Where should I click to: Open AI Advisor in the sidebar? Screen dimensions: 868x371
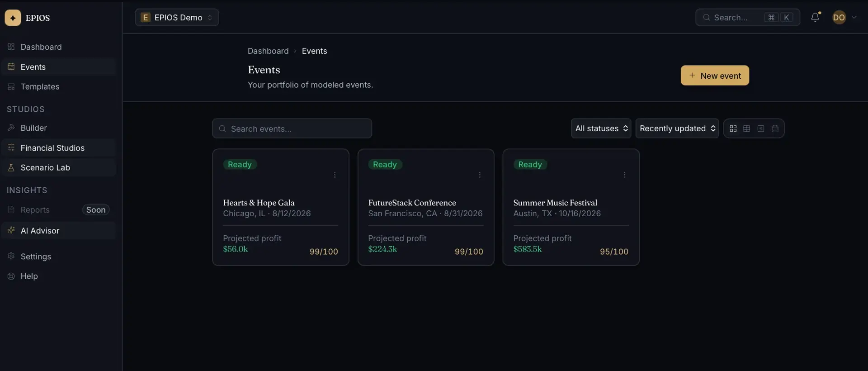[58, 230]
